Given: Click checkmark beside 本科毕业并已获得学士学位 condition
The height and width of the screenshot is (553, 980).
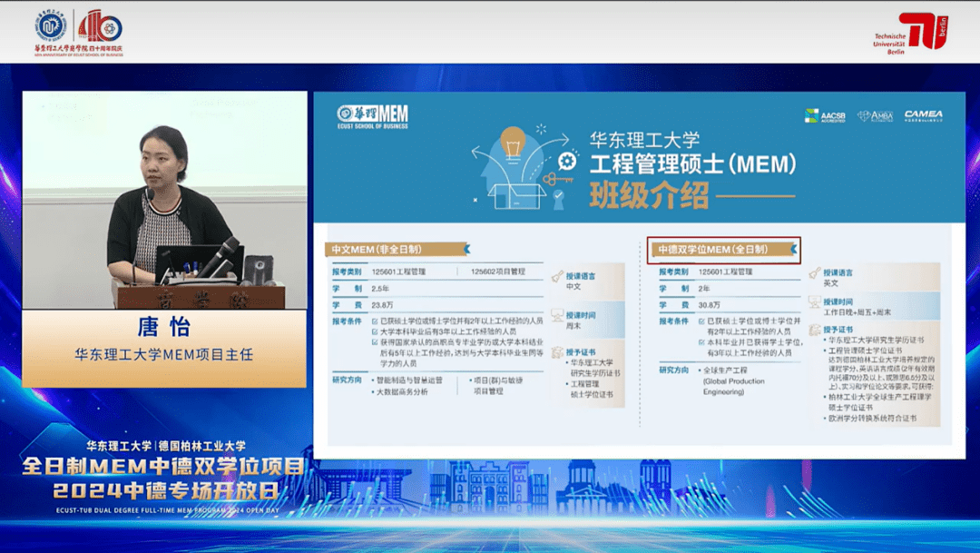Looking at the screenshot, I should point(700,341).
